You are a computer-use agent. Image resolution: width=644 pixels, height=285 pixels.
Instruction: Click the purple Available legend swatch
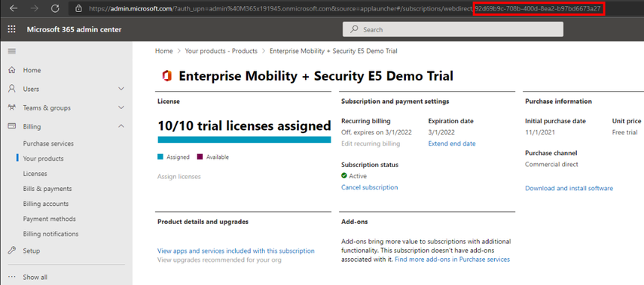pyautogui.click(x=200, y=156)
